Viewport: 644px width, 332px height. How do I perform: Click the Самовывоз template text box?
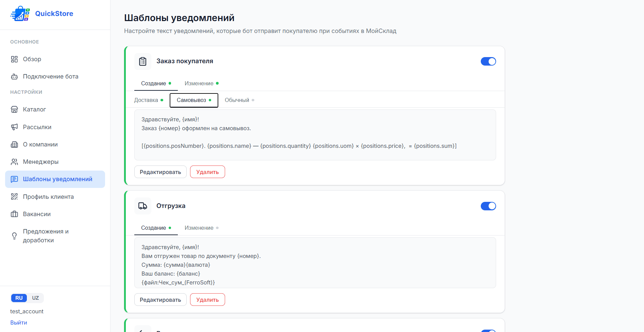coord(315,135)
